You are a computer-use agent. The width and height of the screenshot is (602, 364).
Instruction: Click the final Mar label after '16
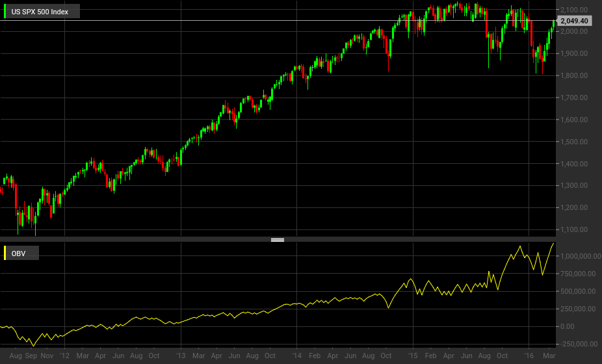[549, 356]
